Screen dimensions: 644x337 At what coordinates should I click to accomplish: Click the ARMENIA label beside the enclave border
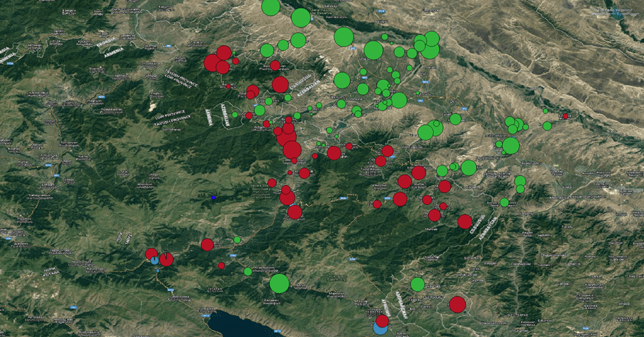210,117
